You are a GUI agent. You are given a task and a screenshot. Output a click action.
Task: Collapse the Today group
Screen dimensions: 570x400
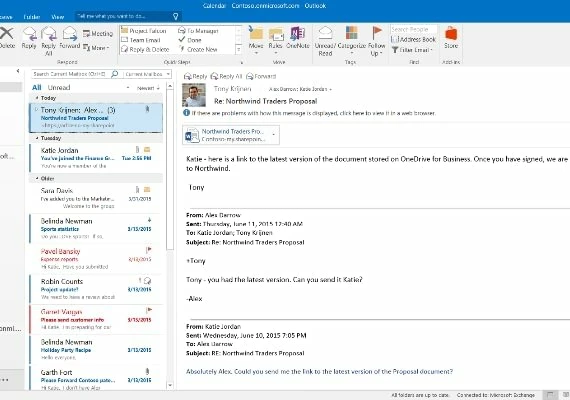click(37, 98)
